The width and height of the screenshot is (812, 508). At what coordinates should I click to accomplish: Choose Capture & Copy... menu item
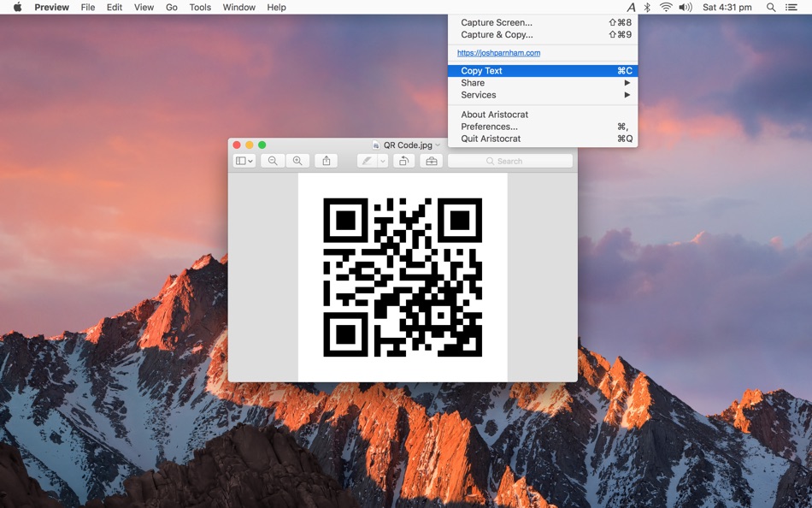pyautogui.click(x=543, y=35)
